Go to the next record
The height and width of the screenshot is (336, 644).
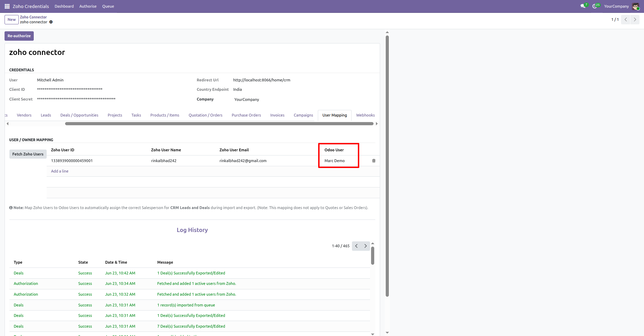click(635, 19)
